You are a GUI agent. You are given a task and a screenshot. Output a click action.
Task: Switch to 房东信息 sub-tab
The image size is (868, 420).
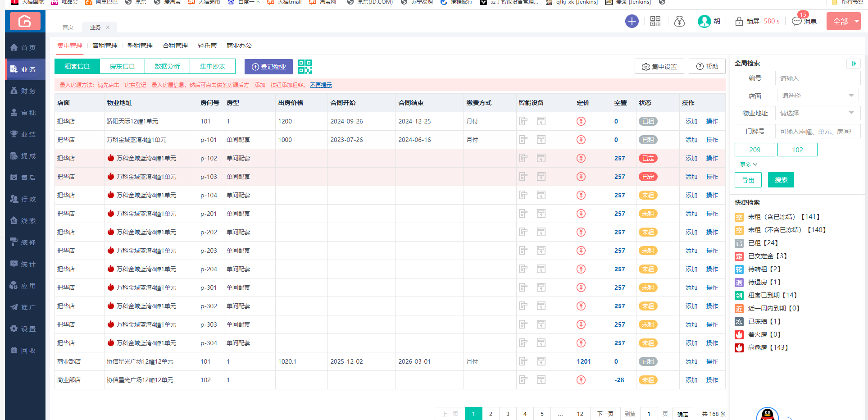[x=122, y=66]
